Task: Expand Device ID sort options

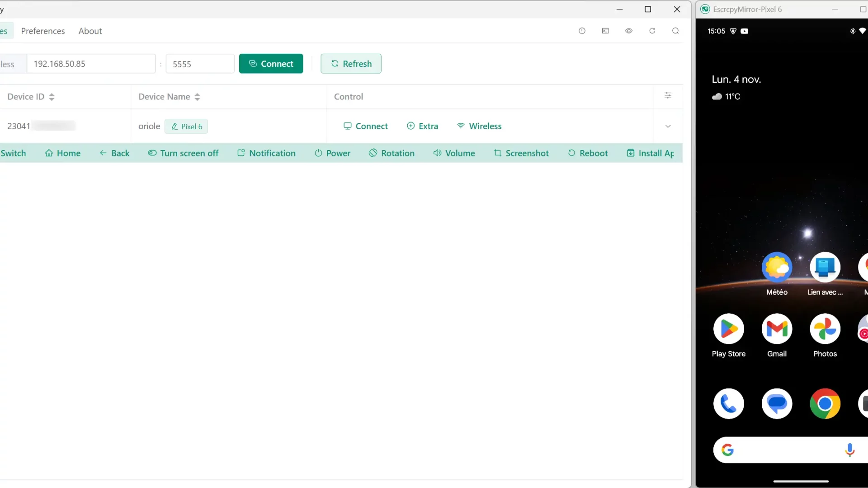Action: (51, 97)
